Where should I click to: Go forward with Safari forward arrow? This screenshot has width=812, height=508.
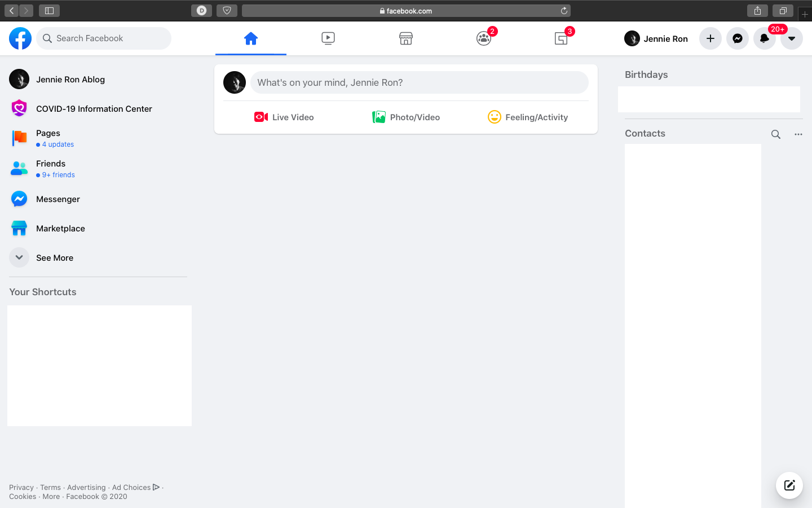pos(26,11)
